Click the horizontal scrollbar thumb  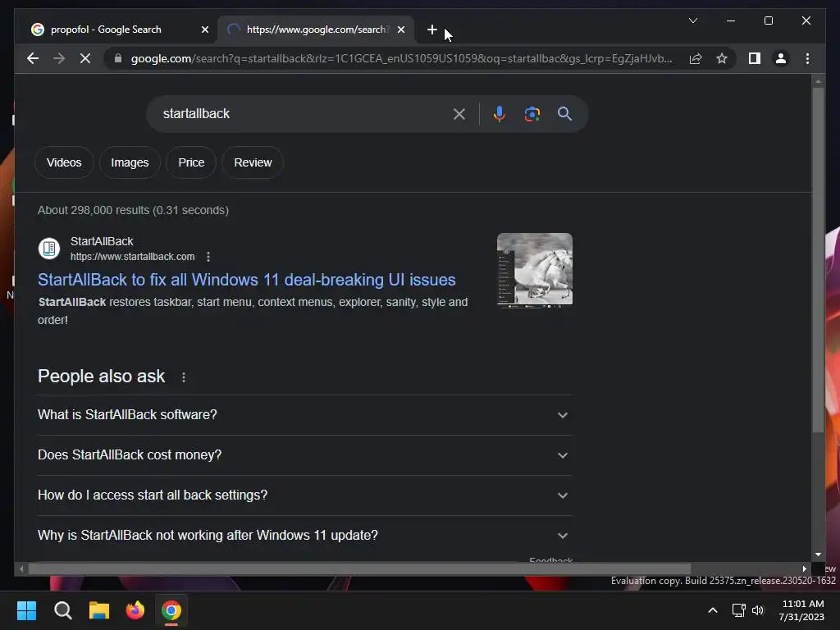[359, 568]
